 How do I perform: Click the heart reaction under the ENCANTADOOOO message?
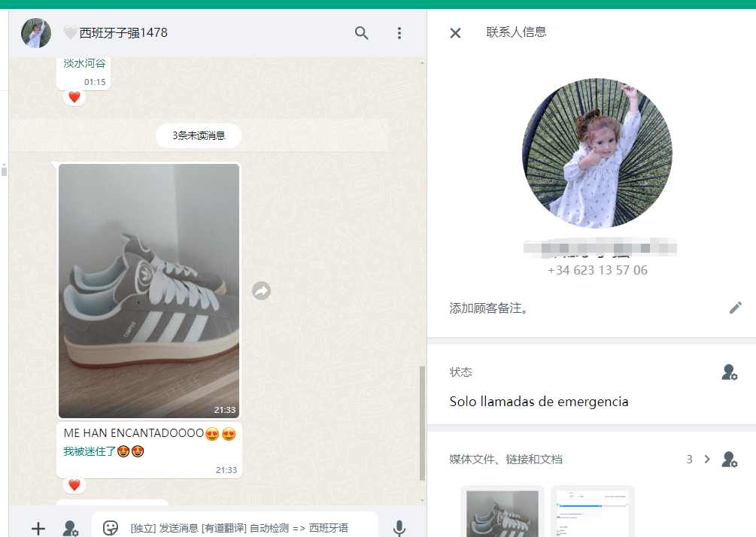tap(74, 485)
